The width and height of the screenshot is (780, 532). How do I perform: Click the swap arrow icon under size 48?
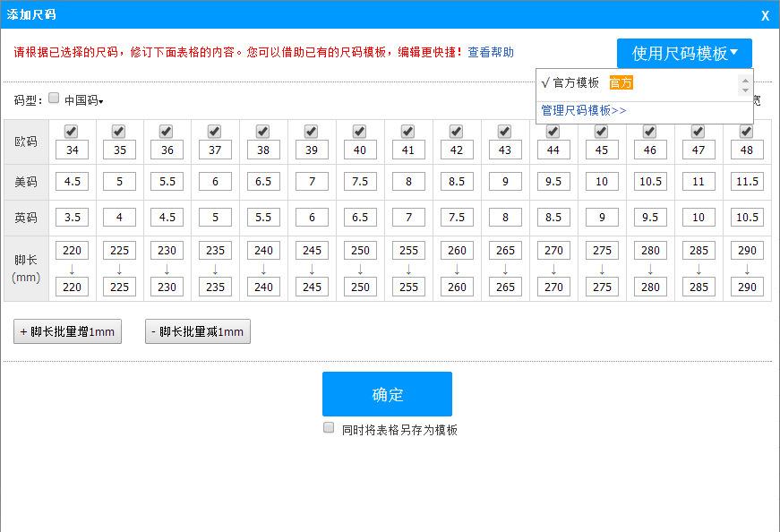(x=746, y=269)
